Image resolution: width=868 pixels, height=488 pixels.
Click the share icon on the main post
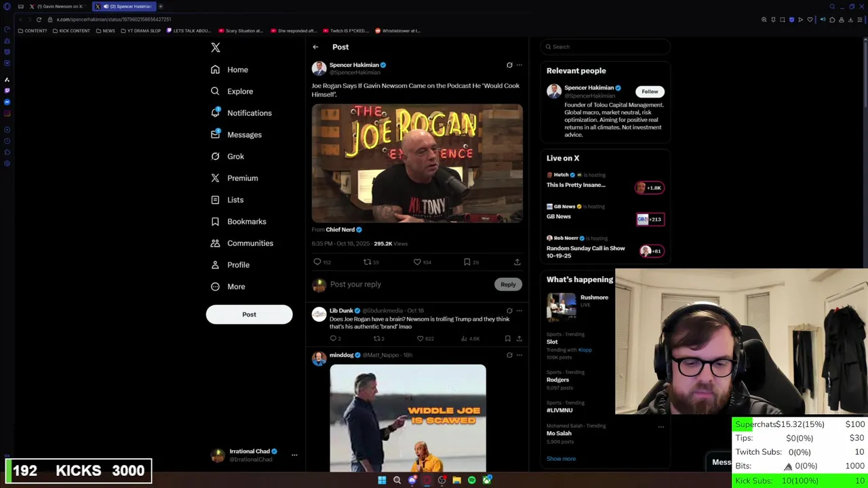tap(517, 262)
